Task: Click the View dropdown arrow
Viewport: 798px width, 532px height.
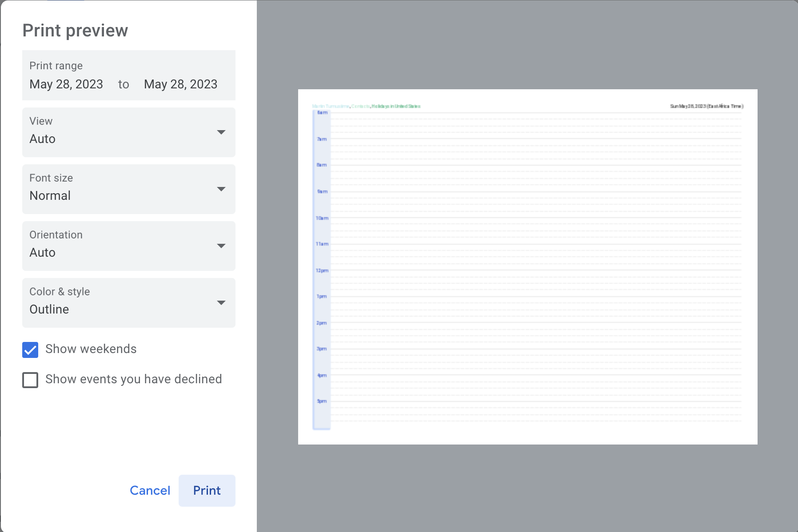Action: [221, 132]
